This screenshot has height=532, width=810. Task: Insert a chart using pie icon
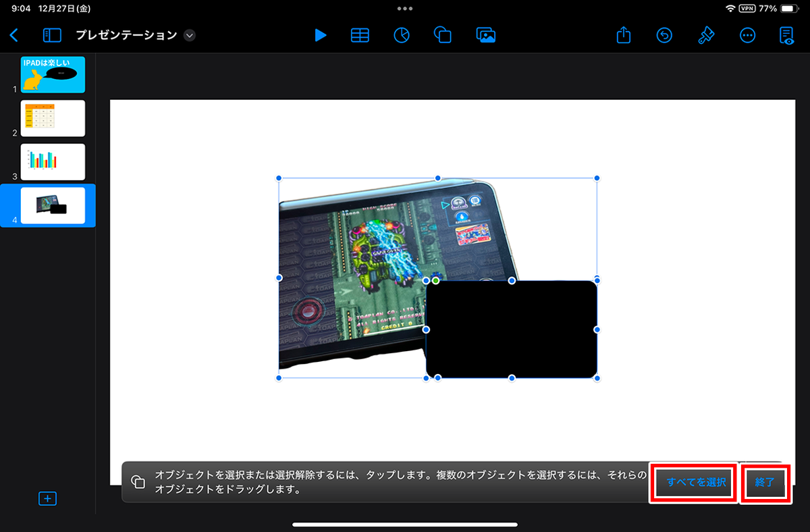point(402,35)
